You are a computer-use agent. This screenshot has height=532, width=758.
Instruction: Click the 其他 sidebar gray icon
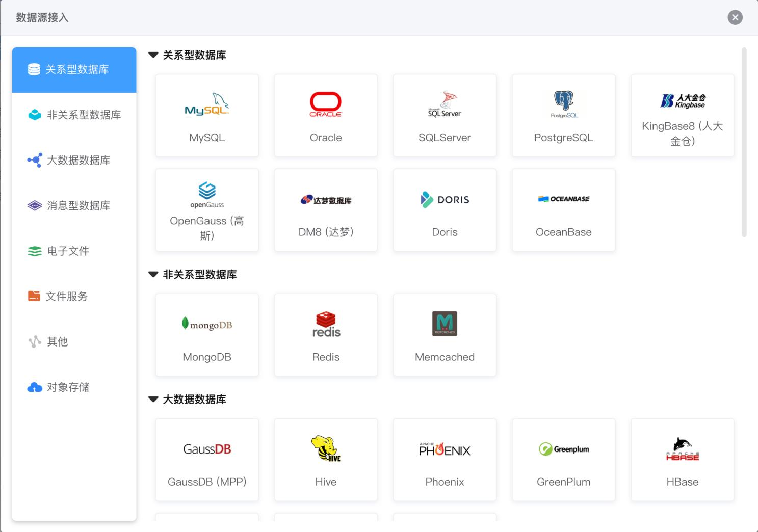click(x=35, y=341)
